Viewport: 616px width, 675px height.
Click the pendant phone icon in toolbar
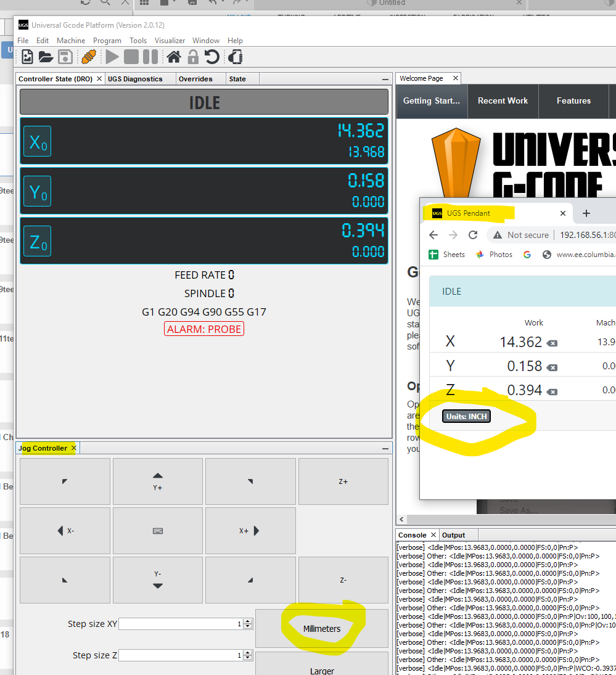236,57
